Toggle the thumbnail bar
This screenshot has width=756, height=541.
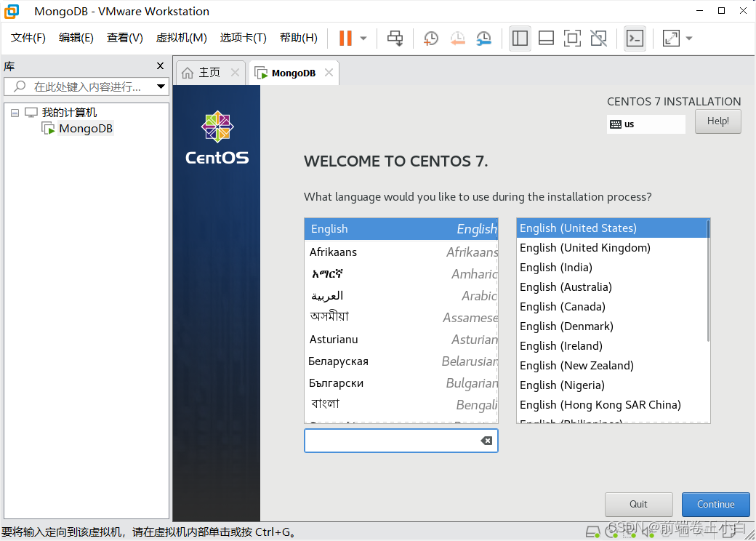pos(546,38)
